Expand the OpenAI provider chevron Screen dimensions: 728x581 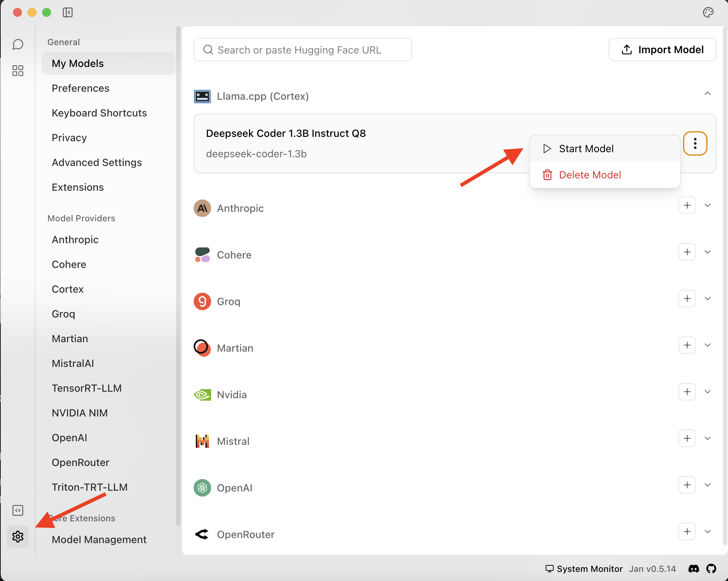click(707, 485)
